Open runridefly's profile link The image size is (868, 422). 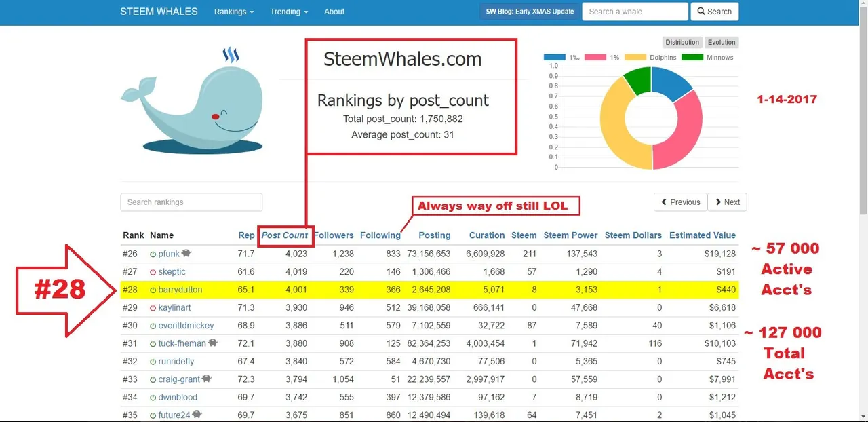176,362
